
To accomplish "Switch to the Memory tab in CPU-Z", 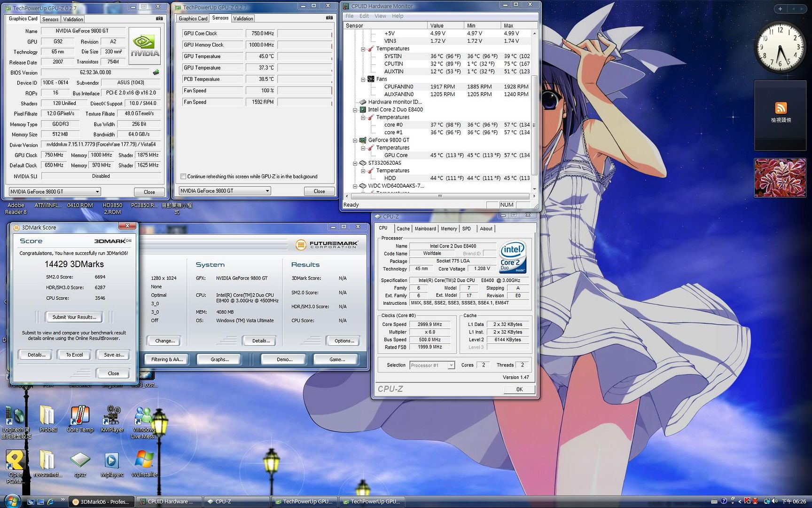I will pyautogui.click(x=449, y=229).
